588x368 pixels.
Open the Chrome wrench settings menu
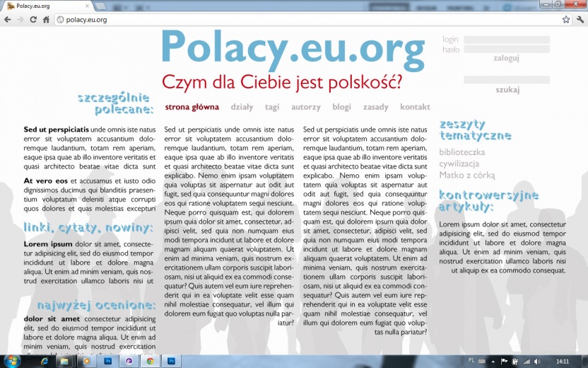(x=580, y=20)
